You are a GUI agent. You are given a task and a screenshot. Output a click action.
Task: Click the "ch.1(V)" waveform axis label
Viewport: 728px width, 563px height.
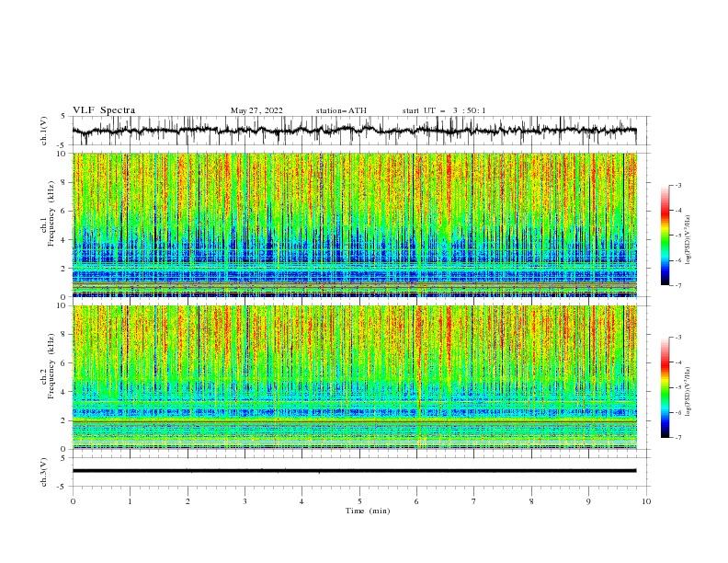tap(43, 131)
